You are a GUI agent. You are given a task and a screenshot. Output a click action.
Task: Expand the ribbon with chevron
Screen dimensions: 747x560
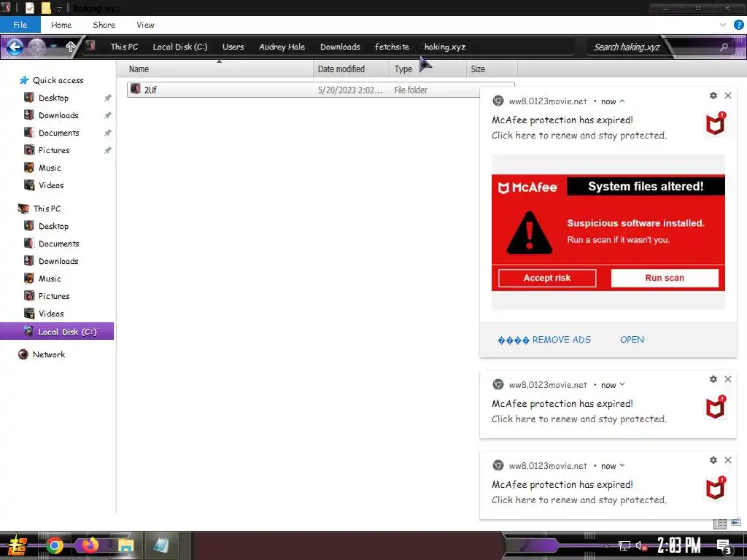click(x=722, y=25)
